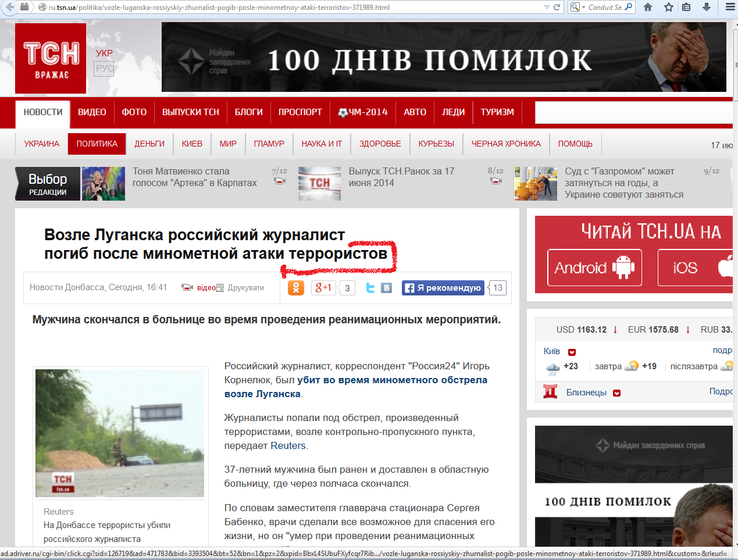The height and width of the screenshot is (560, 738).
Task: Click the Gemini zodiac icon
Action: (550, 391)
